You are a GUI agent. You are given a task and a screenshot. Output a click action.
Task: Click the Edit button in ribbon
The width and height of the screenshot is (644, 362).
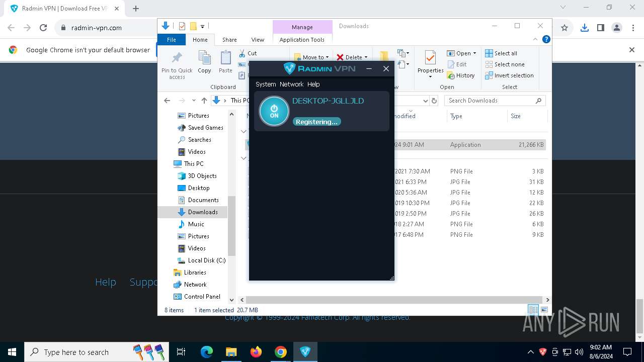[457, 64]
